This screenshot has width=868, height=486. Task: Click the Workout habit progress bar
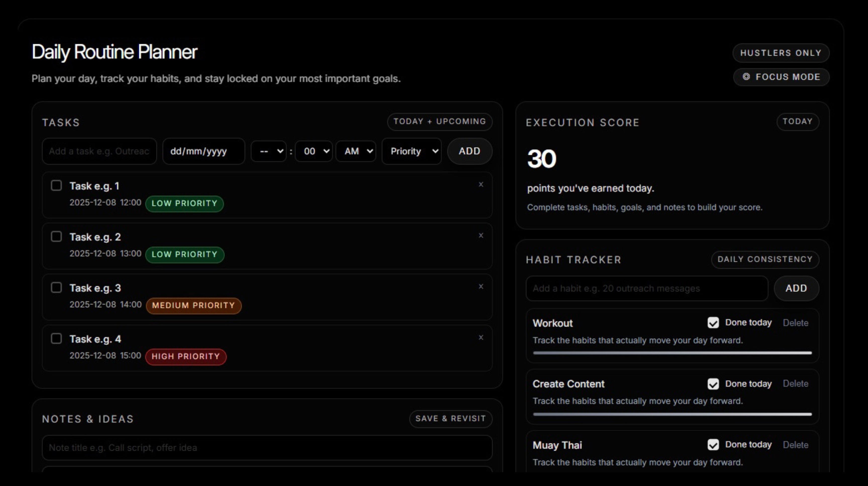click(672, 353)
